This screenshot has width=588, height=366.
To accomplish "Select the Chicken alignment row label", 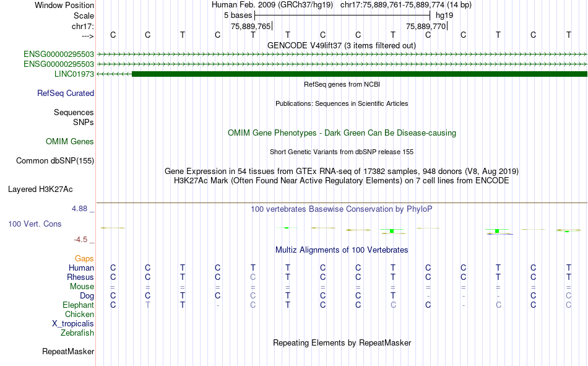I will click(79, 314).
